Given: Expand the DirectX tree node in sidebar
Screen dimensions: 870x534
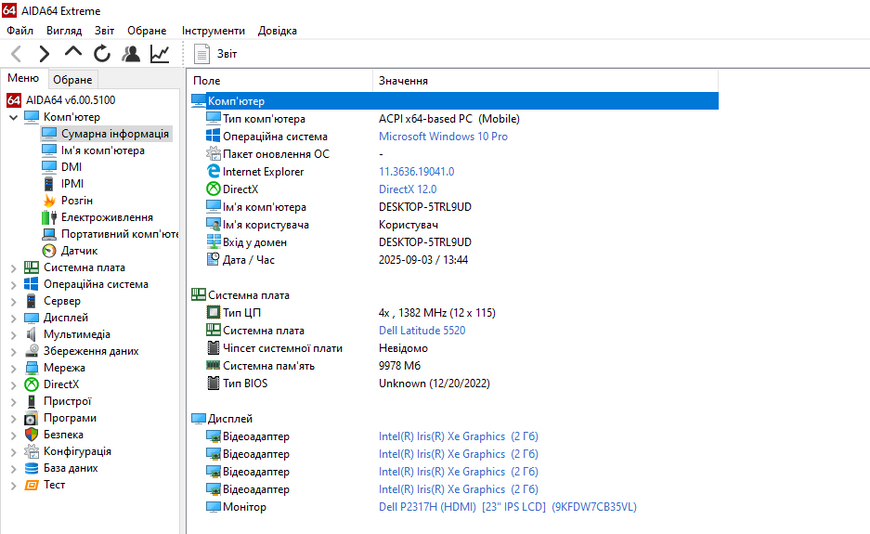Looking at the screenshot, I should (x=13, y=385).
